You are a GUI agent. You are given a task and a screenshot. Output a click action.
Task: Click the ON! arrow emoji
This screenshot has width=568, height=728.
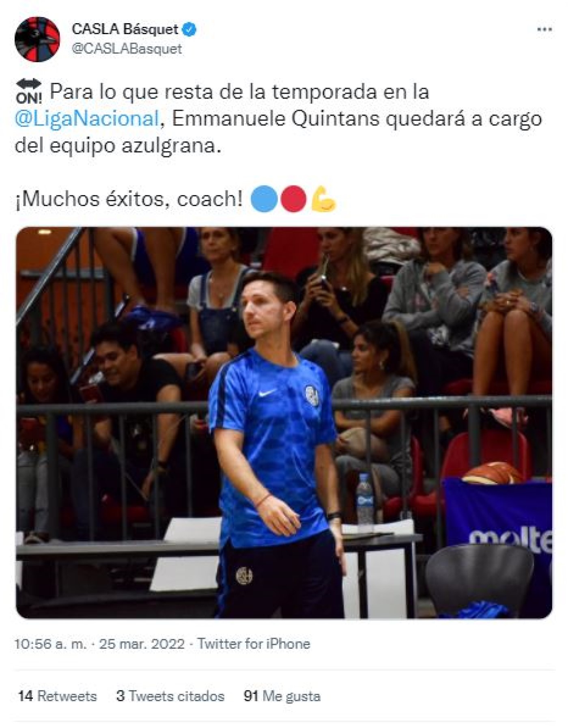(28, 91)
